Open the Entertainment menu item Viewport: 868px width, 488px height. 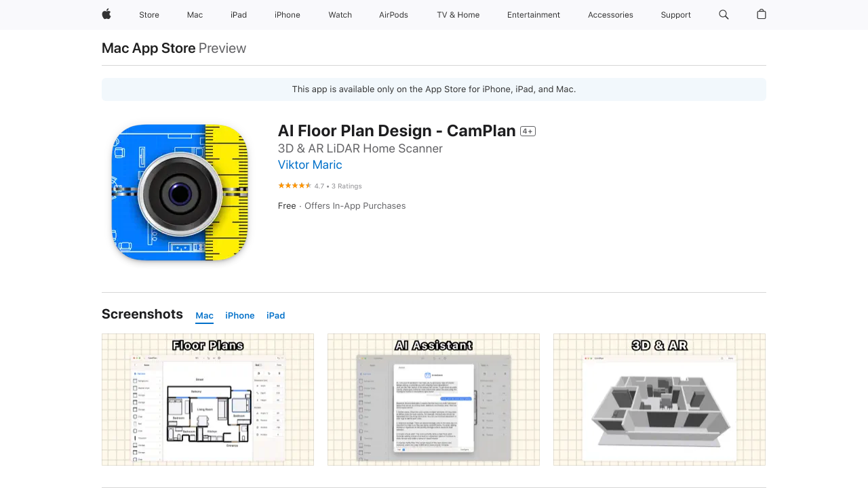click(534, 15)
